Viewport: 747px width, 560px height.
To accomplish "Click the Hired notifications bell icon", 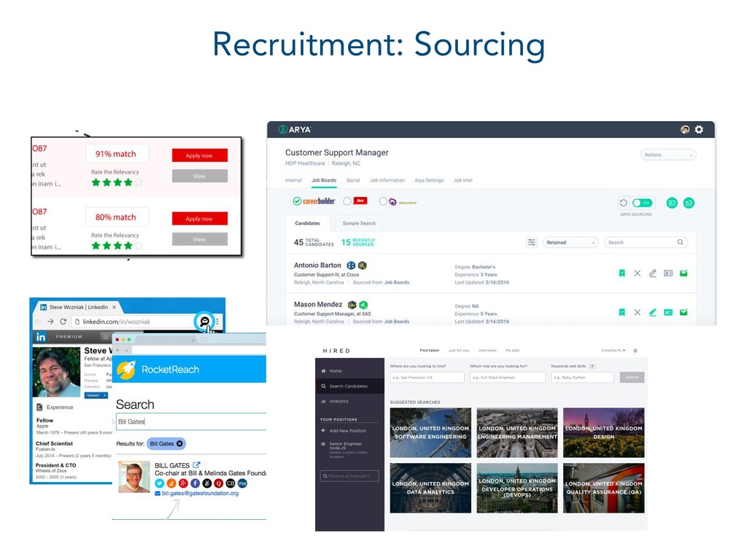I will pyautogui.click(x=635, y=351).
